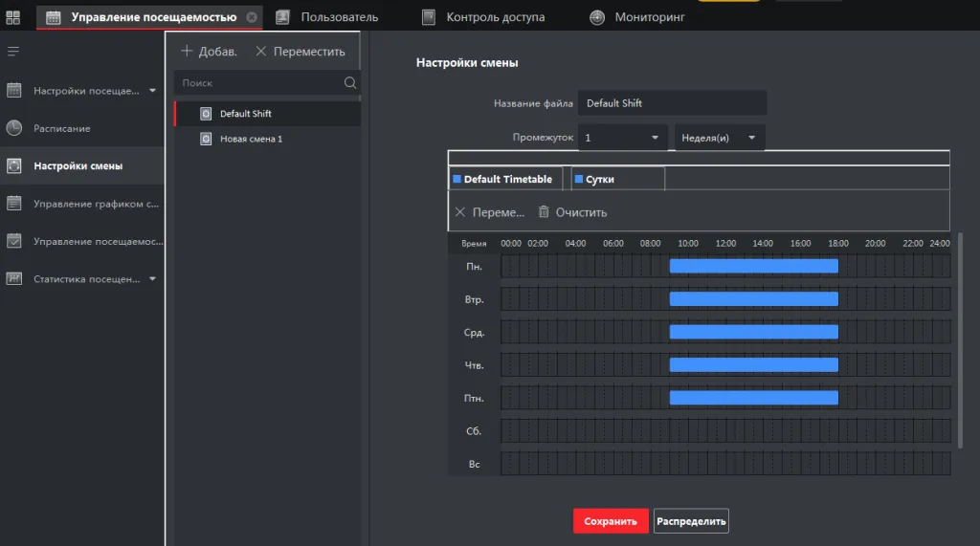
Task: Close the Управление посещаемостью tab
Action: (x=252, y=17)
